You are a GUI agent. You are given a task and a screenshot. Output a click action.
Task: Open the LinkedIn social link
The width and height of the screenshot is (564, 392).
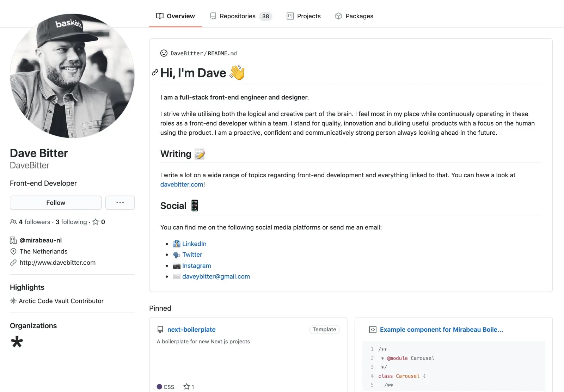(x=194, y=244)
